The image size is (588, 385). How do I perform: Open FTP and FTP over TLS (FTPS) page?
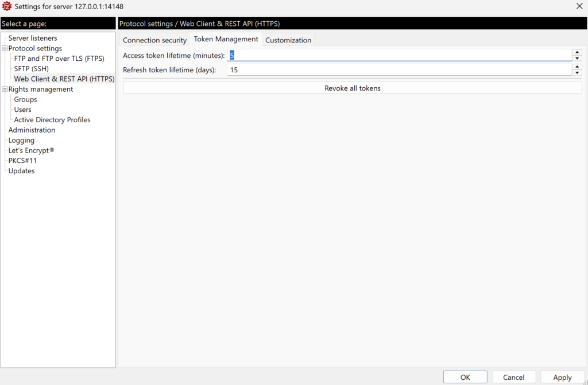click(59, 59)
